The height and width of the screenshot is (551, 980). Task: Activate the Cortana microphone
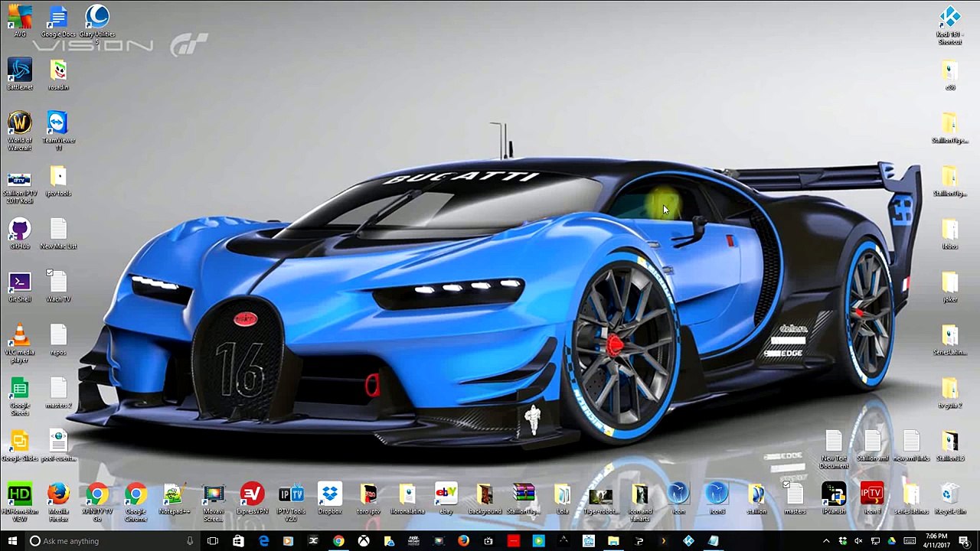click(x=190, y=541)
